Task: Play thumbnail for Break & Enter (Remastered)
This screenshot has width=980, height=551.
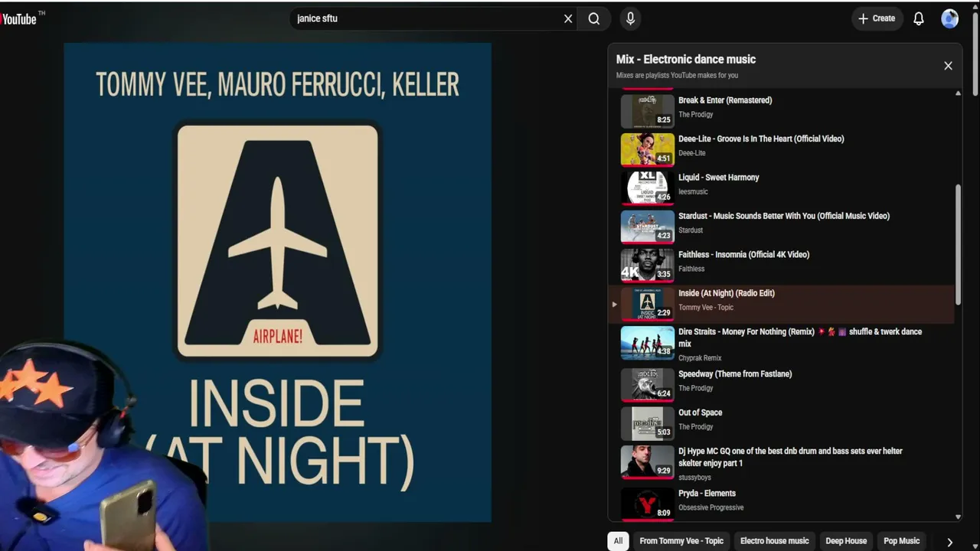Action: pyautogui.click(x=647, y=111)
